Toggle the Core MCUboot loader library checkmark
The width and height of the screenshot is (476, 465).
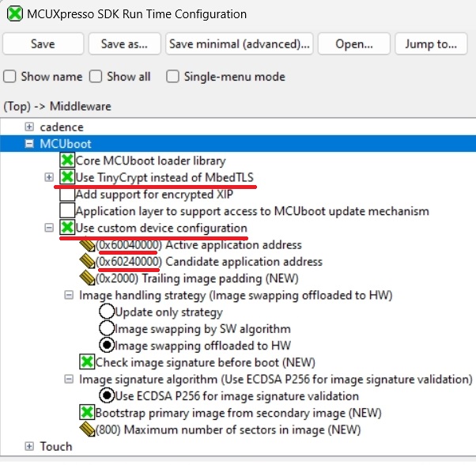pyautogui.click(x=67, y=161)
